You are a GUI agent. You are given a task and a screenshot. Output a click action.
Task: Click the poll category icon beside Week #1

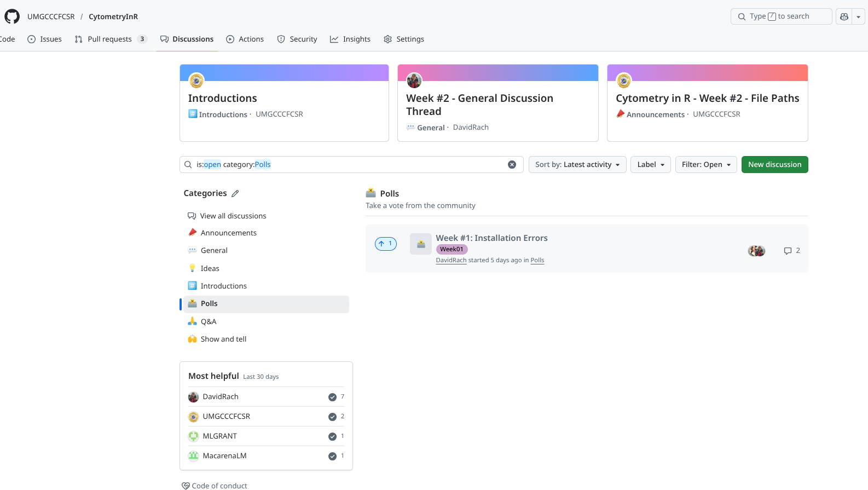coord(420,244)
